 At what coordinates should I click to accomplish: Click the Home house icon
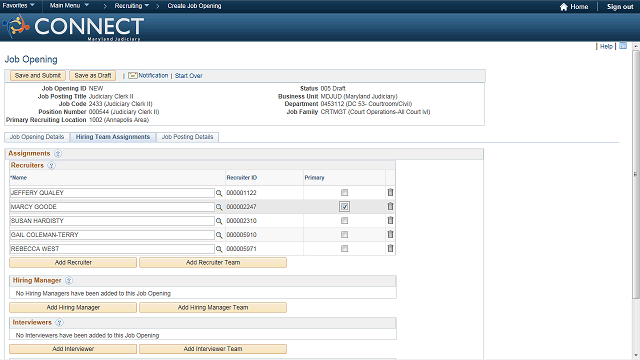[x=564, y=7]
